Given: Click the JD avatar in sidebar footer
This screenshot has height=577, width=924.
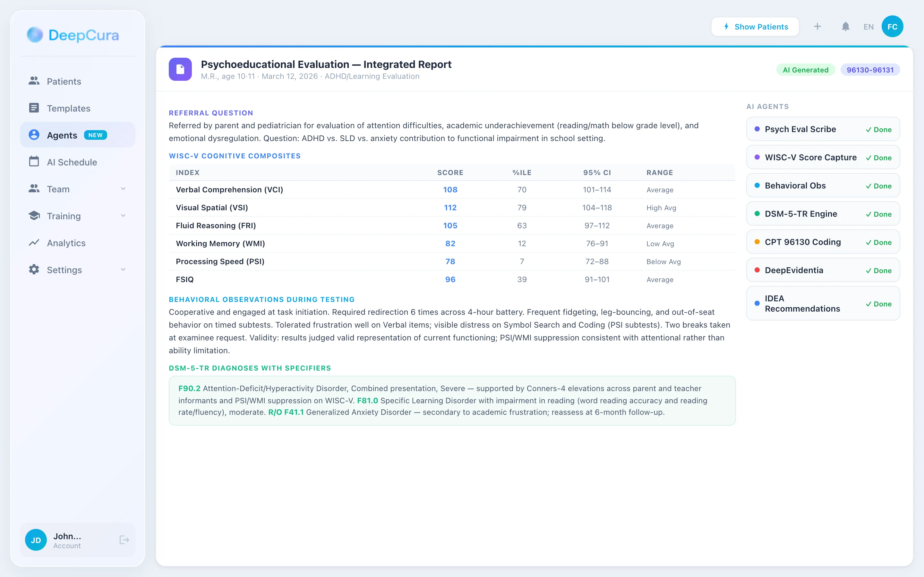Looking at the screenshot, I should coord(36,539).
